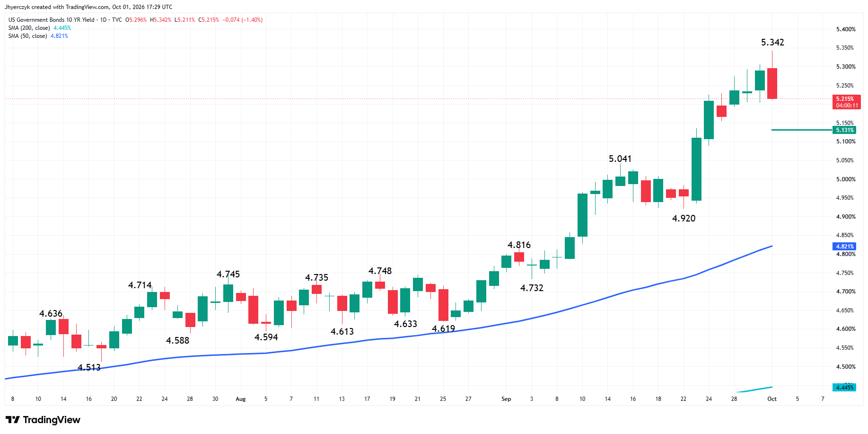868x434 pixels.
Task: Click the 4.633 low label
Action: click(405, 324)
